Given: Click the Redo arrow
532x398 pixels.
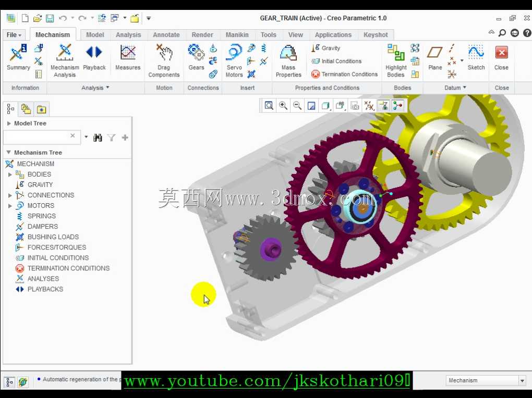Looking at the screenshot, I should pos(82,18).
